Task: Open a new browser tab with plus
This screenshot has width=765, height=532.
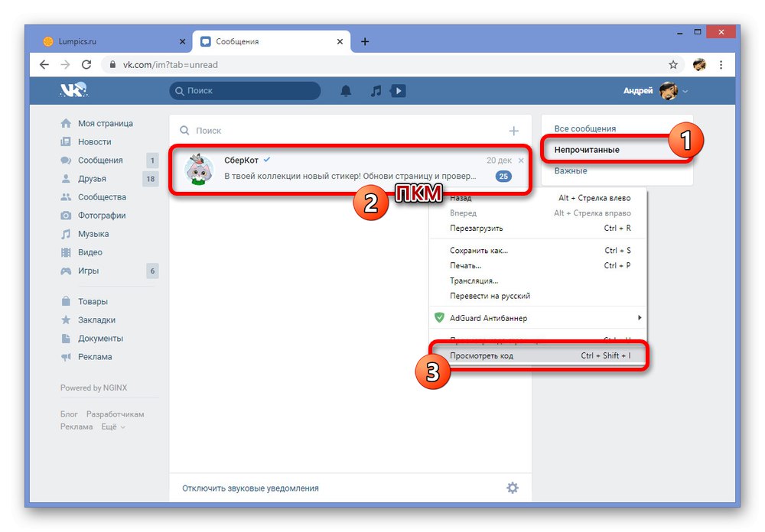Action: click(365, 41)
